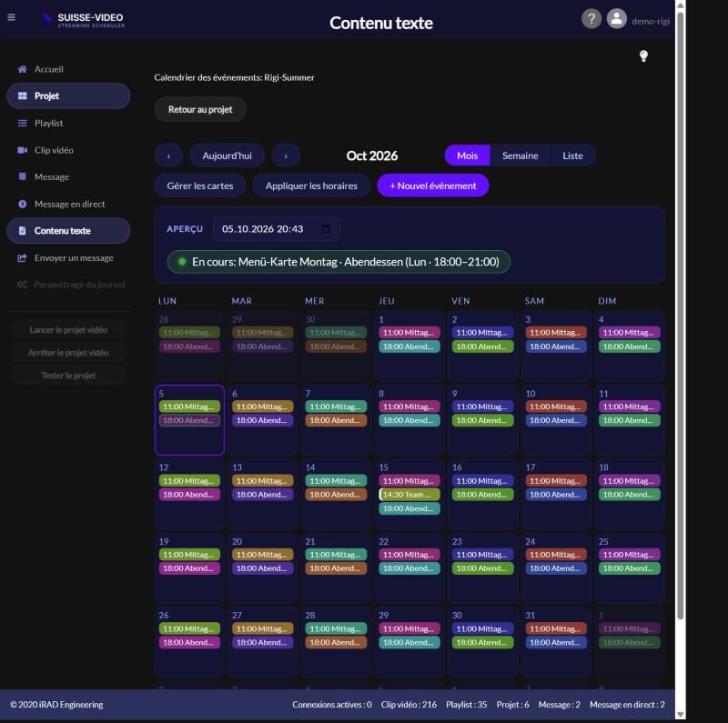Navigate to the previous month arrow

pos(168,156)
